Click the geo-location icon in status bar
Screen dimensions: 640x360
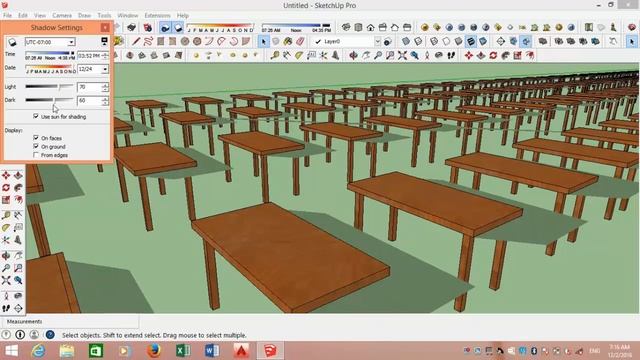click(6, 335)
